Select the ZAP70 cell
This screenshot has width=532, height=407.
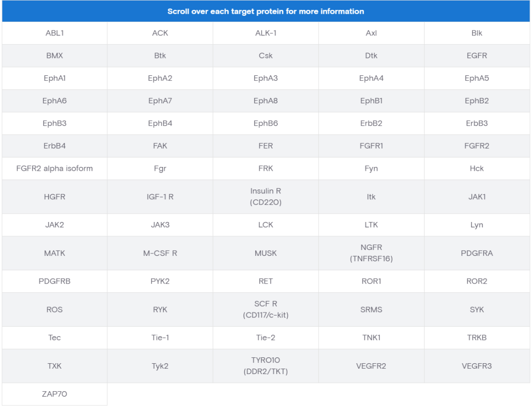click(x=55, y=394)
